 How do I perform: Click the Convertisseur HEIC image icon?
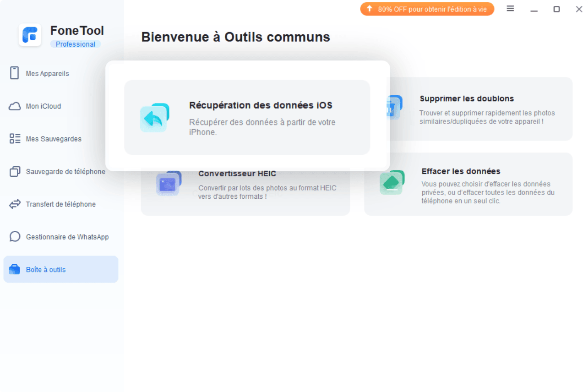168,184
